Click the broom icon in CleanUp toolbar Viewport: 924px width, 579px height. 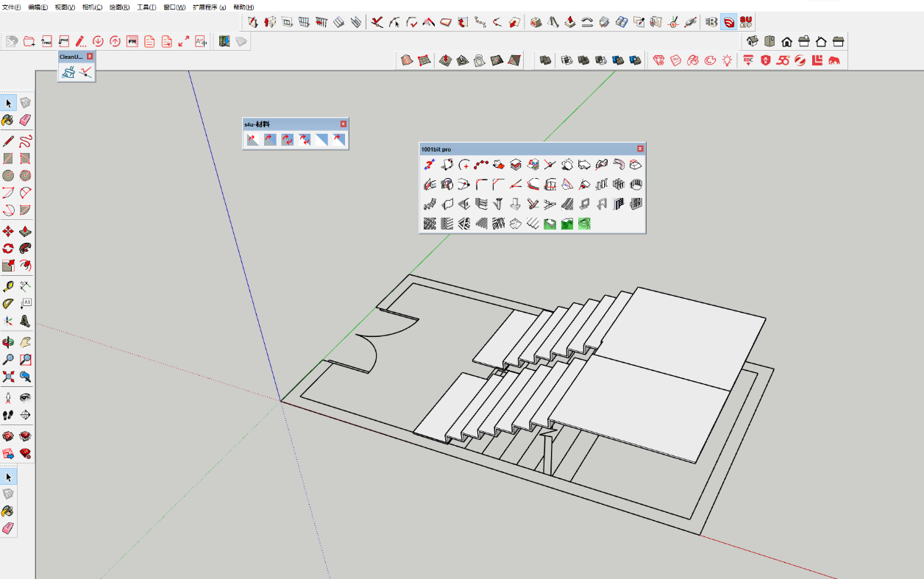pyautogui.click(x=69, y=72)
